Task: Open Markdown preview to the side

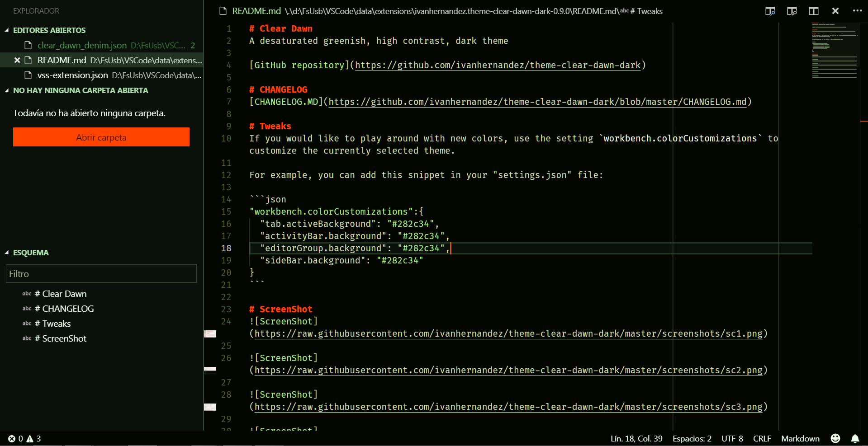Action: 770,11
